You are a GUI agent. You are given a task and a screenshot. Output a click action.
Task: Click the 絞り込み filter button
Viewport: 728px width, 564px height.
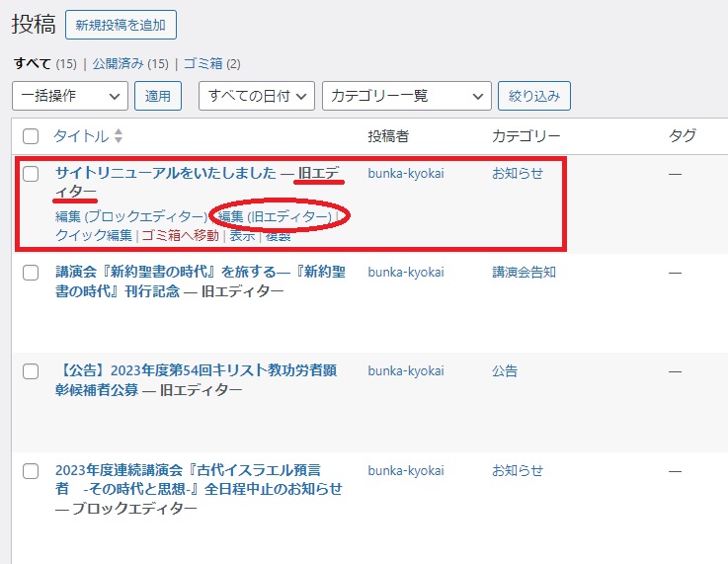pos(533,96)
